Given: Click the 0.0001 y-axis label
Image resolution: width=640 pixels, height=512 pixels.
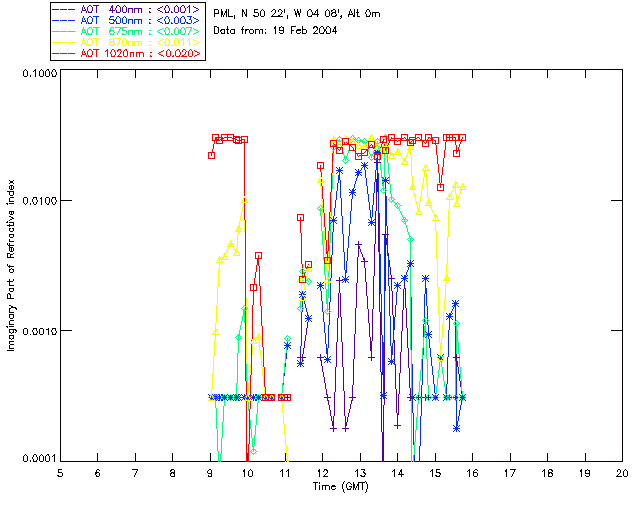Looking at the screenshot, I should click(39, 459).
